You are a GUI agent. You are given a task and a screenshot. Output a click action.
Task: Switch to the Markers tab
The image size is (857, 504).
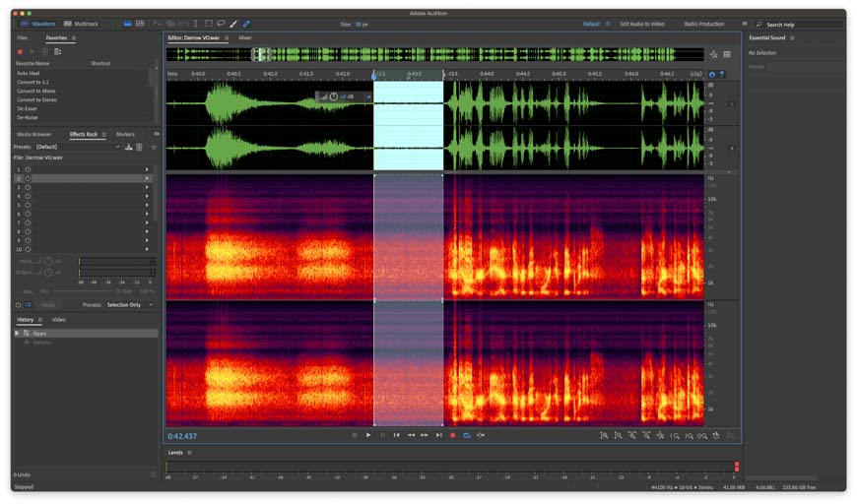click(x=125, y=134)
